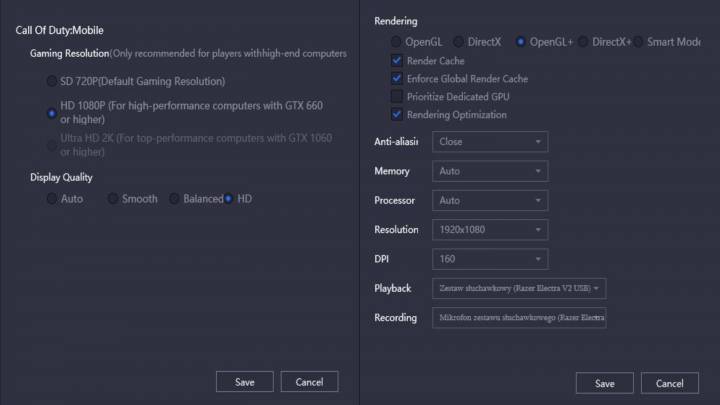
Task: Select Smooth display quality
Action: 113,199
